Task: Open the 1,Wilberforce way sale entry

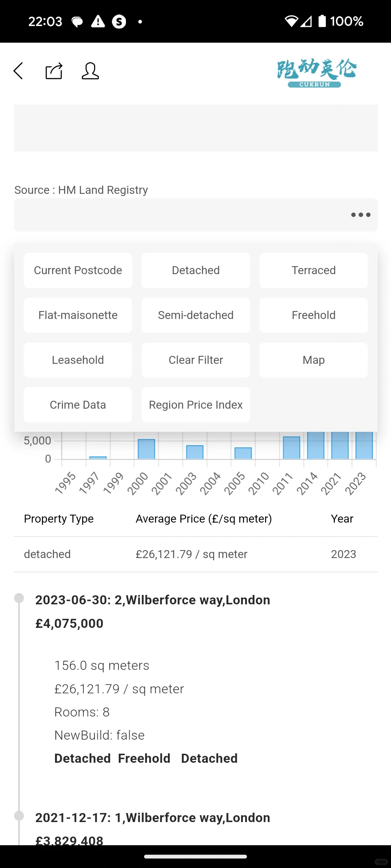Action: [152, 818]
